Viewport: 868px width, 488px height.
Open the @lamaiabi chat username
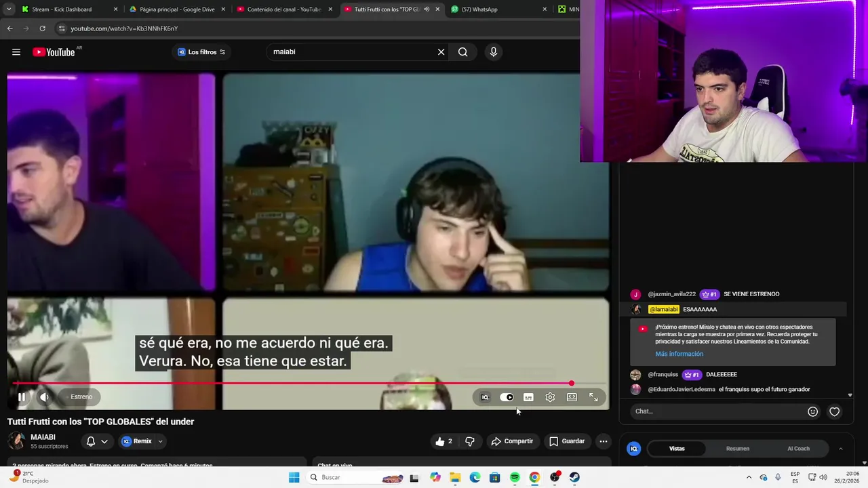tap(663, 309)
